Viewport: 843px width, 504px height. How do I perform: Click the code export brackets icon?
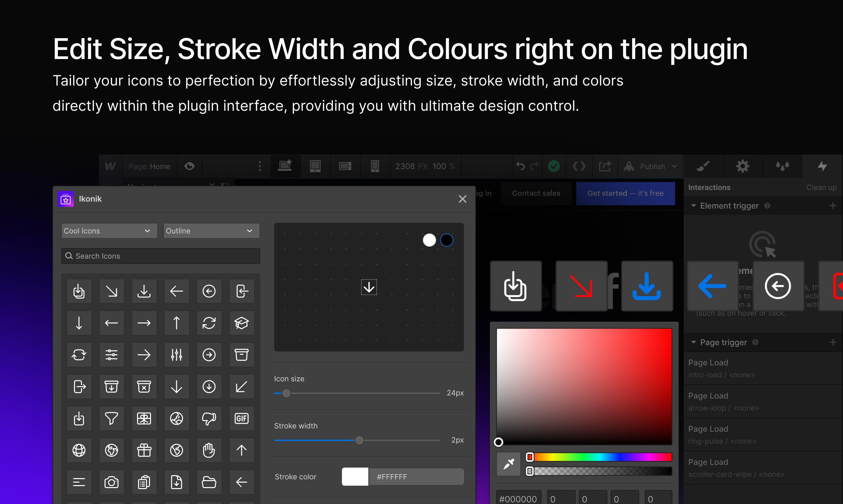(x=579, y=166)
